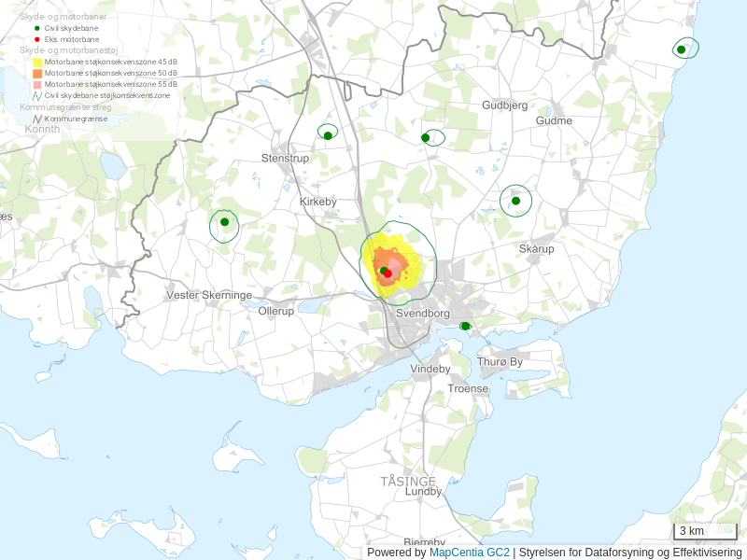This screenshot has width=747, height=560.
Task: Click the shooting range marker west of Gudbjerg
Action: click(x=426, y=138)
